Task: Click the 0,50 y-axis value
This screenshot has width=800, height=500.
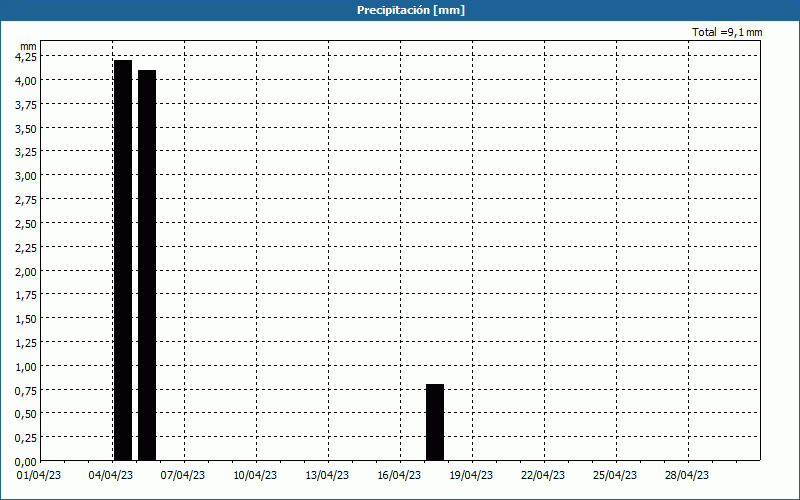Action: point(26,414)
